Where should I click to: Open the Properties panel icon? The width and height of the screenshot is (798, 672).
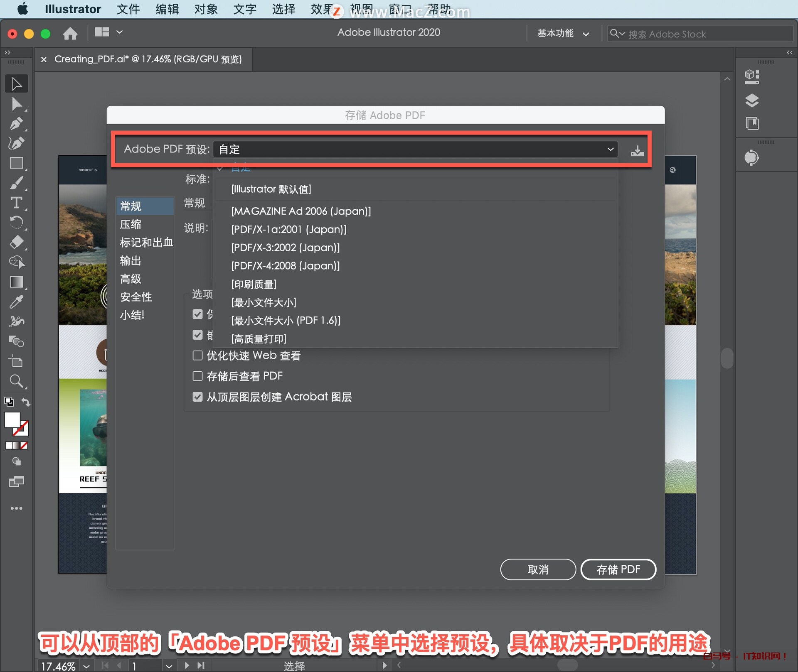(x=752, y=77)
